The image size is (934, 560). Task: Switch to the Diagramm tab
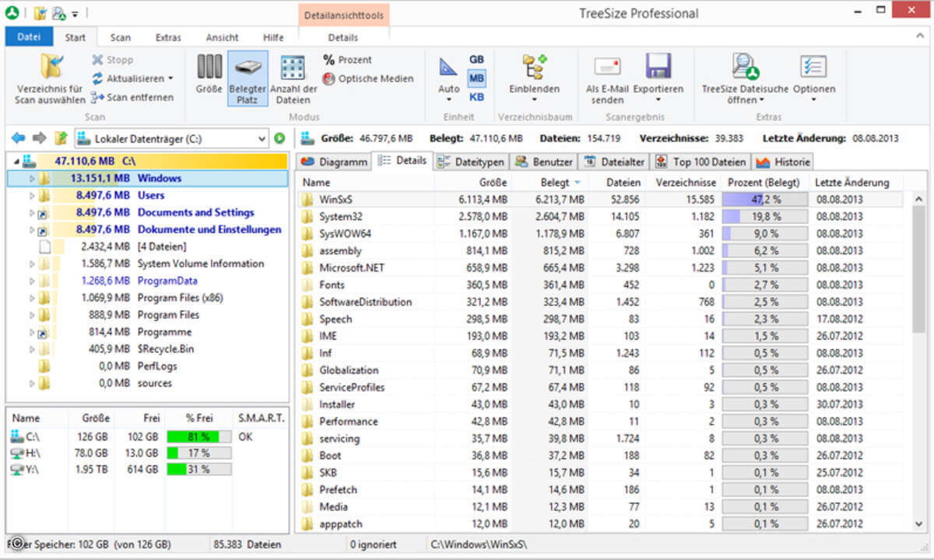333,162
